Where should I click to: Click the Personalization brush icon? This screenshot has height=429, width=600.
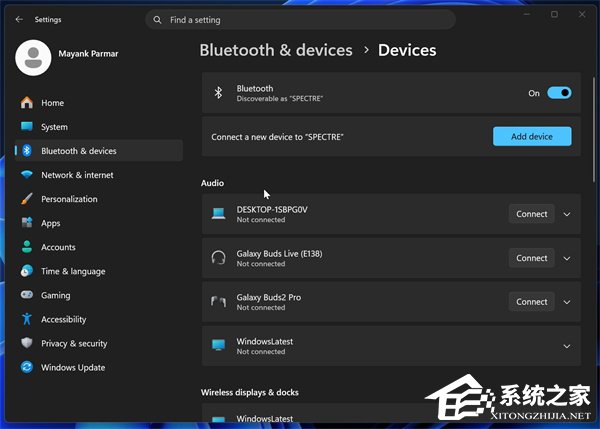(27, 199)
